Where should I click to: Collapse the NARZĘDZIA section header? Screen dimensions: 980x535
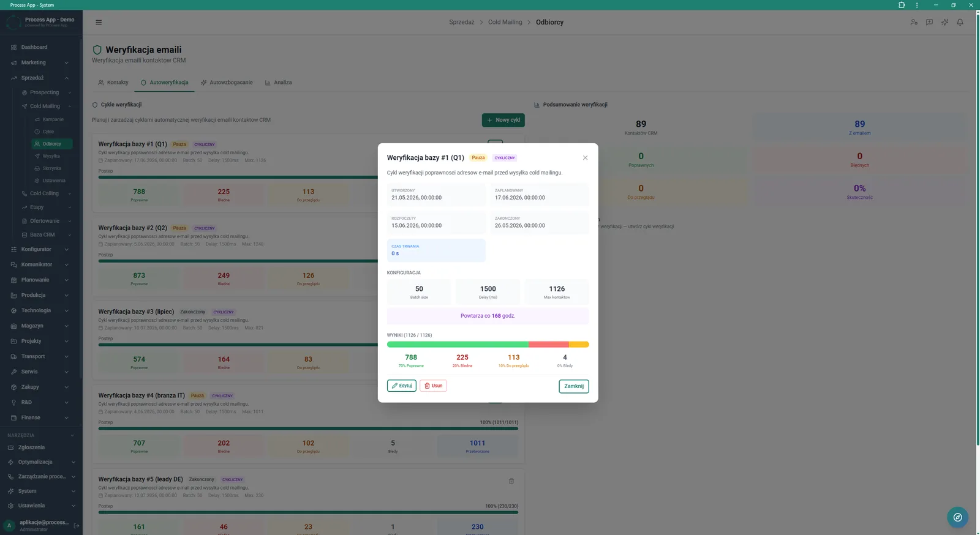click(x=41, y=435)
